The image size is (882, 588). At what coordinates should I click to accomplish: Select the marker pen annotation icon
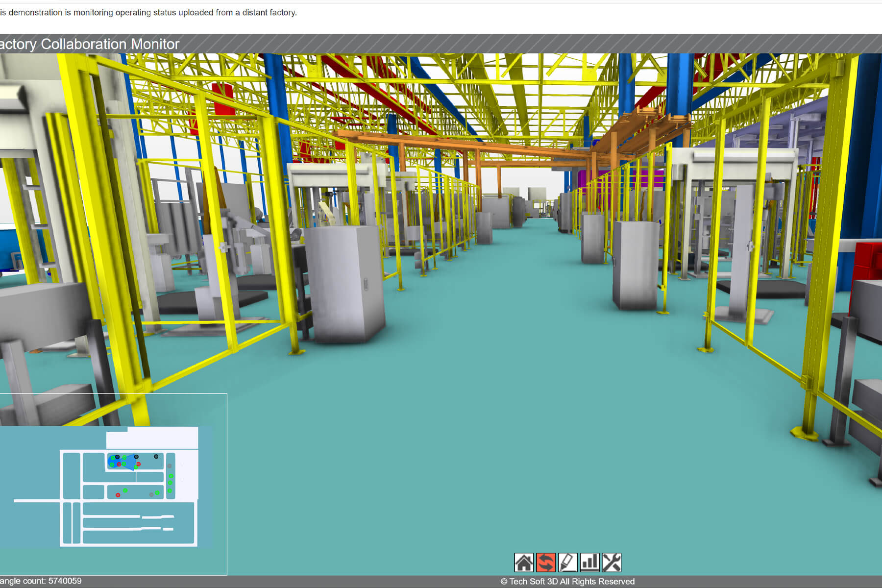[567, 563]
